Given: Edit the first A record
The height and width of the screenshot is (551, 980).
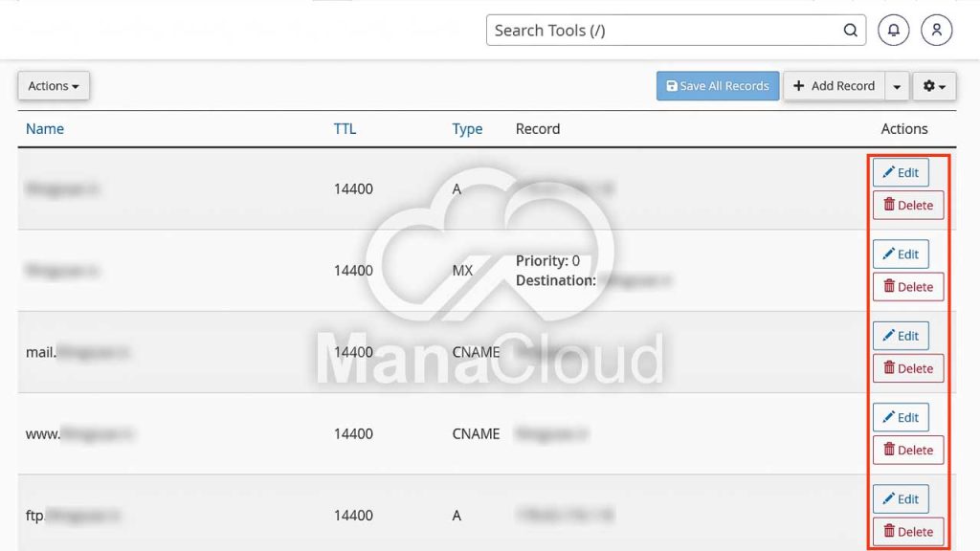Looking at the screenshot, I should 900,173.
